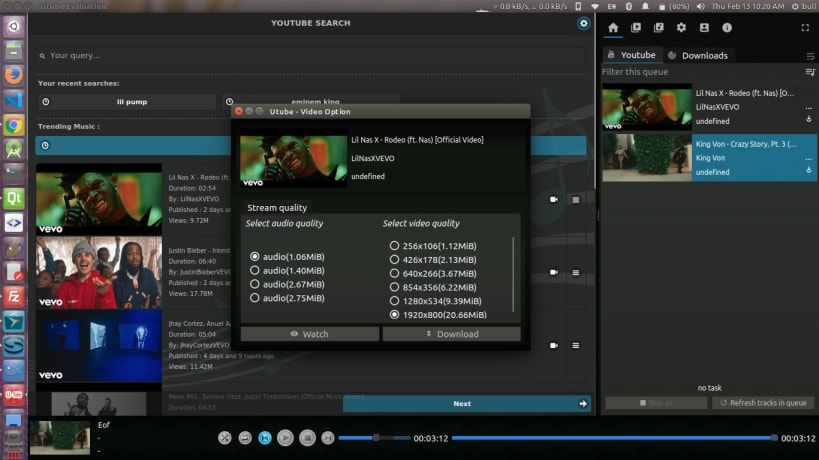Open FileZilla from the dock

14,297
